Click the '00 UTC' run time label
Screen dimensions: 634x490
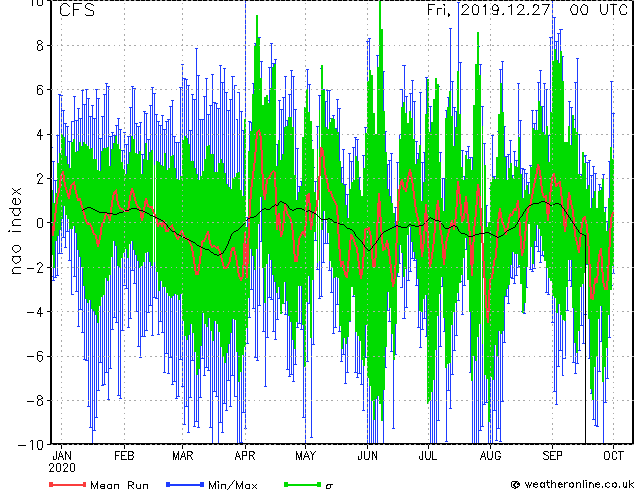tap(598, 10)
